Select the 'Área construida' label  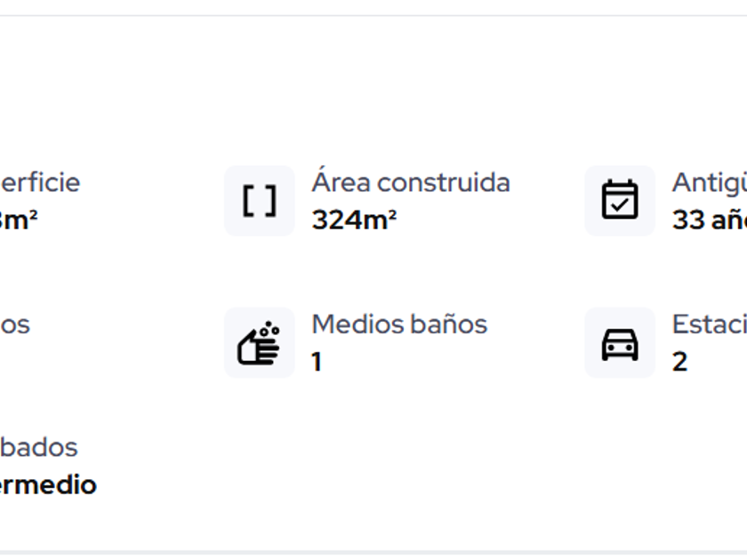(411, 182)
